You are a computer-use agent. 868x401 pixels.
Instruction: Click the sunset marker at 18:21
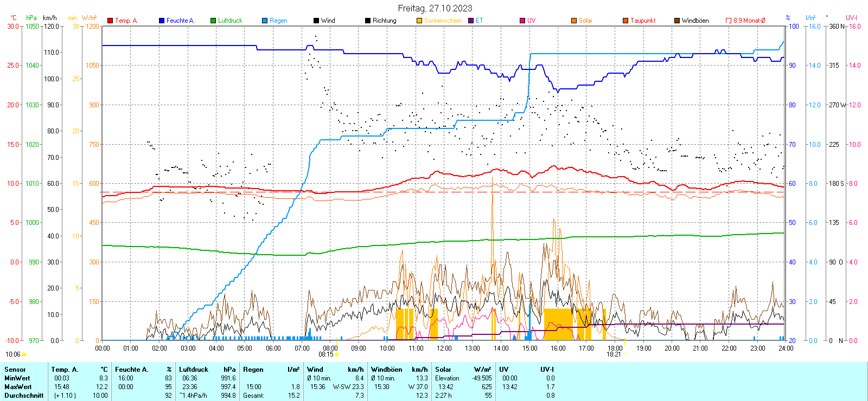tap(625, 354)
